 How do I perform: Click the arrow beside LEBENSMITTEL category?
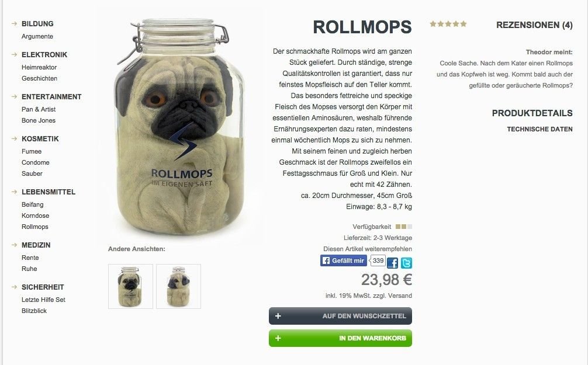14,192
